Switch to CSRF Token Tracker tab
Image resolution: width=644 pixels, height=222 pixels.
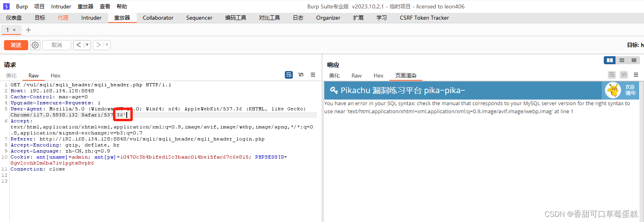pyautogui.click(x=424, y=18)
